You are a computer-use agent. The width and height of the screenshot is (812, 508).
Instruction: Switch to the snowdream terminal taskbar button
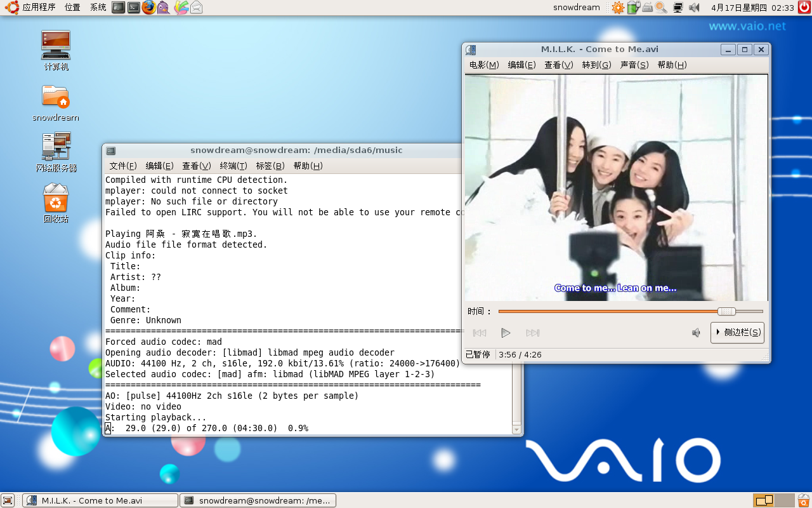(x=258, y=500)
